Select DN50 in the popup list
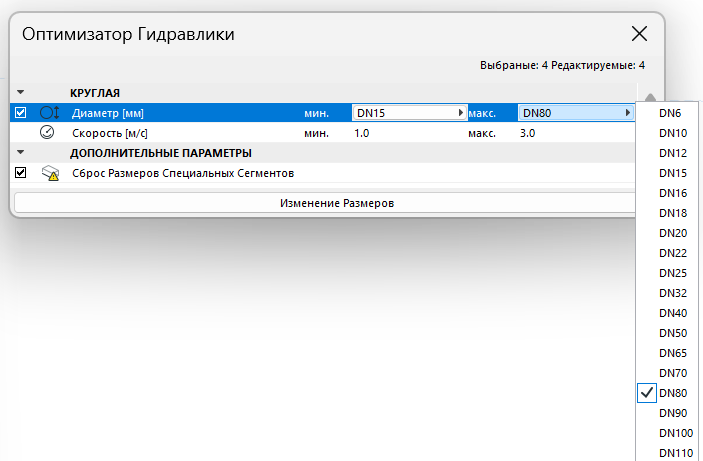 pyautogui.click(x=667, y=333)
